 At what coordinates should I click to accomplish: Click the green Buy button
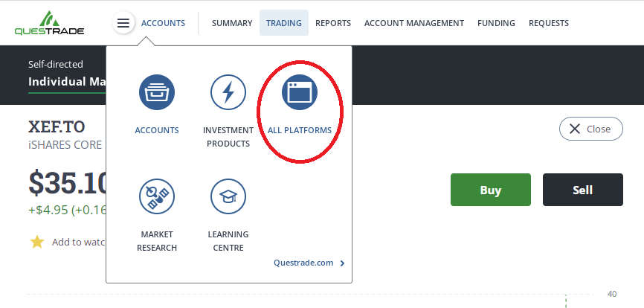(x=491, y=190)
